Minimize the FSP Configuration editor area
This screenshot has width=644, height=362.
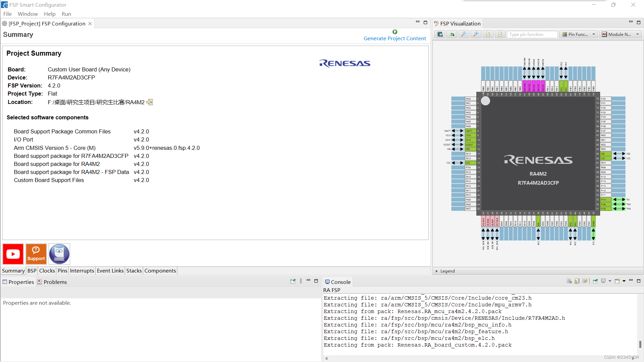point(418,22)
